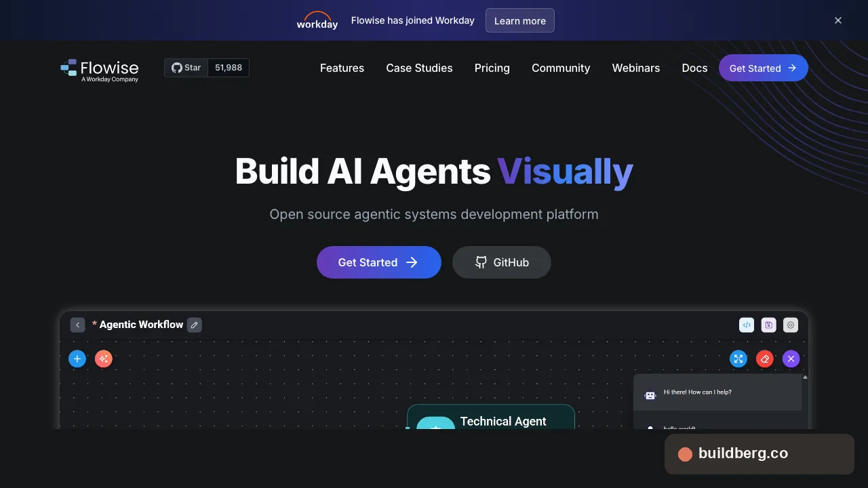Open the Community menu item
Screen dimensions: 868x488
point(561,68)
